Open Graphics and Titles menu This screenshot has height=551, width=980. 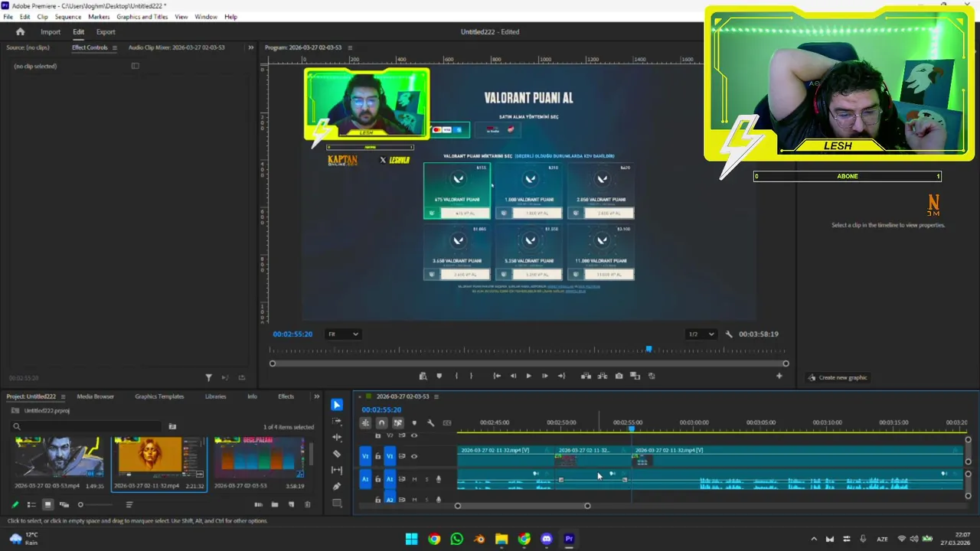[142, 17]
